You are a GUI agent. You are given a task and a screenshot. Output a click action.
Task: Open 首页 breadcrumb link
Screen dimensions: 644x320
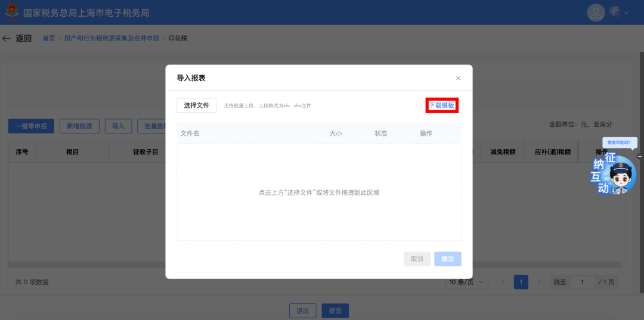point(49,39)
